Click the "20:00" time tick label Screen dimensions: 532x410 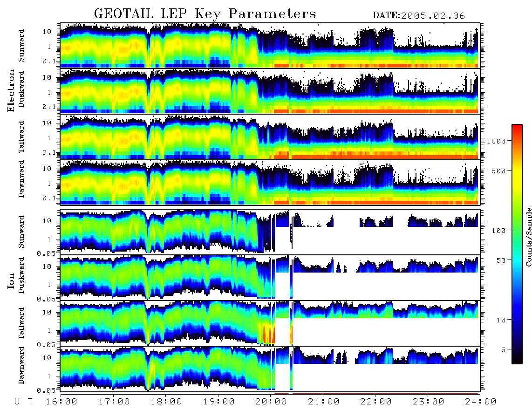271,402
